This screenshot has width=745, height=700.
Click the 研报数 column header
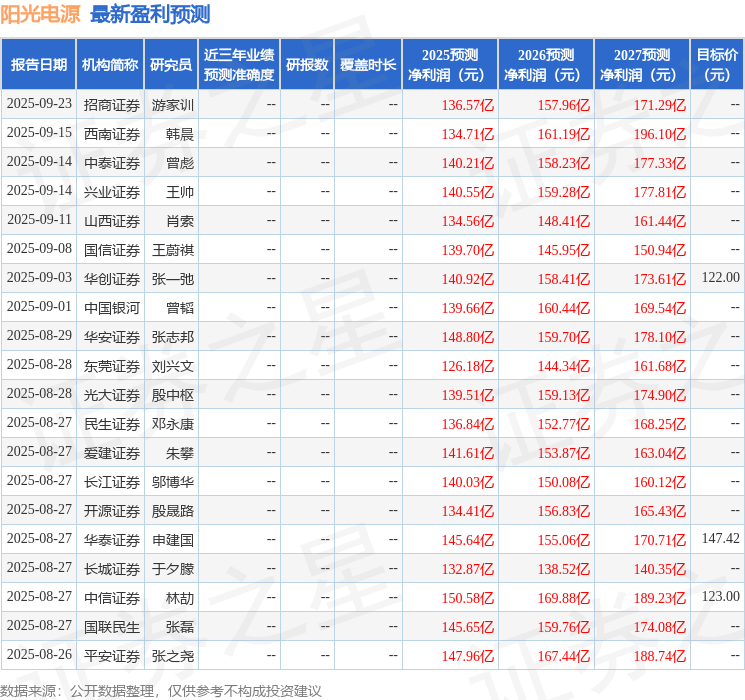307,65
